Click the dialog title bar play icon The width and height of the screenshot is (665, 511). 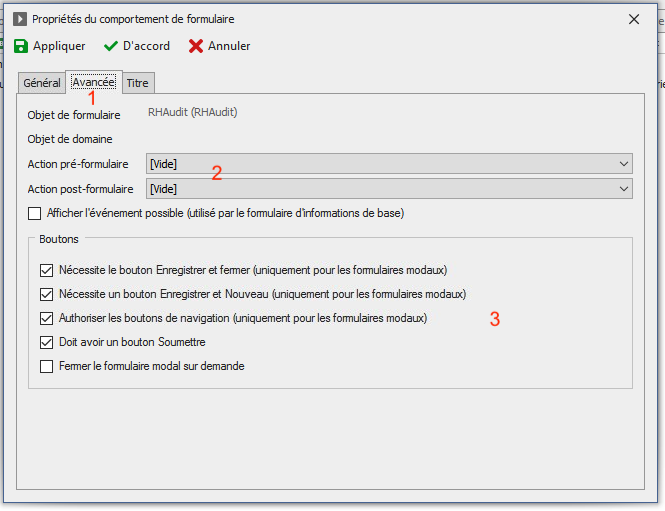[x=20, y=19]
